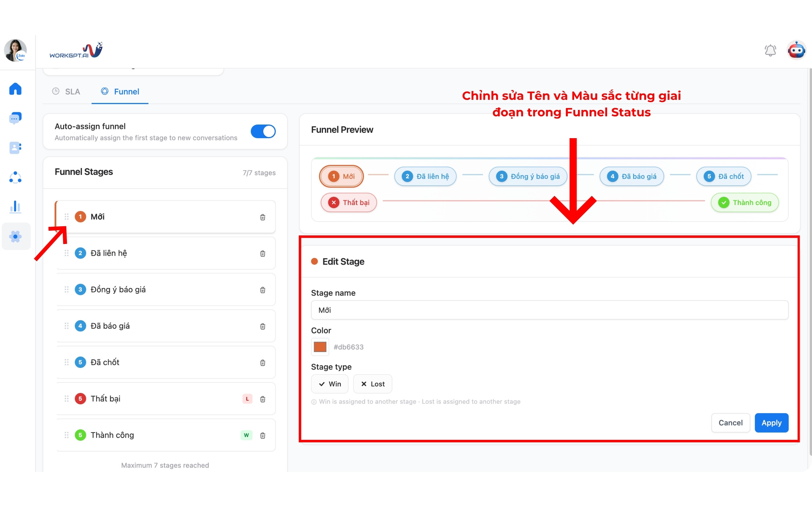Image resolution: width=812 pixels, height=507 pixels.
Task: Click trash icon for Thành công stage
Action: tap(263, 435)
